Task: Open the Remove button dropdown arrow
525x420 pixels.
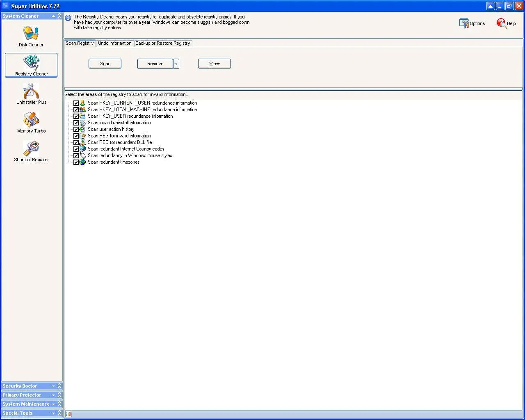Action: [176, 64]
